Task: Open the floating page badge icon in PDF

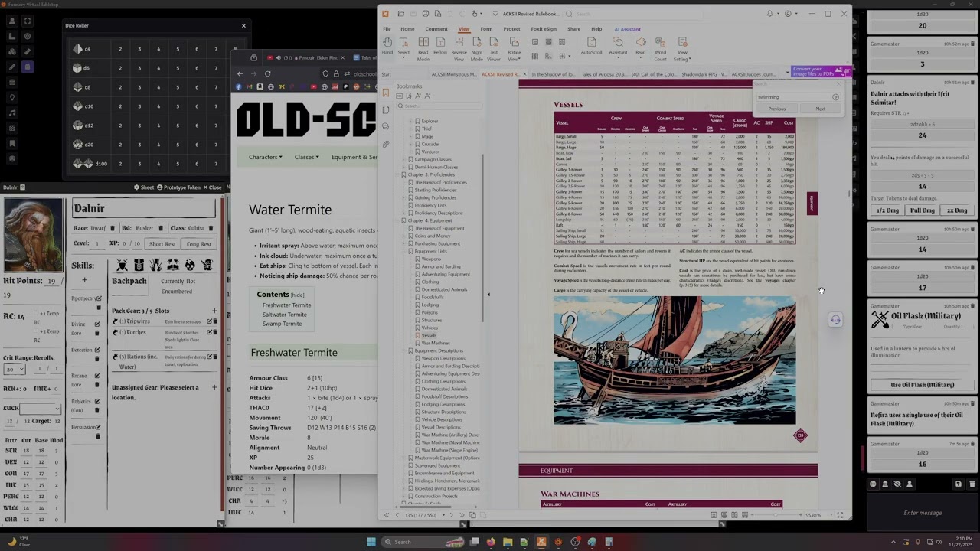Action: click(x=800, y=435)
